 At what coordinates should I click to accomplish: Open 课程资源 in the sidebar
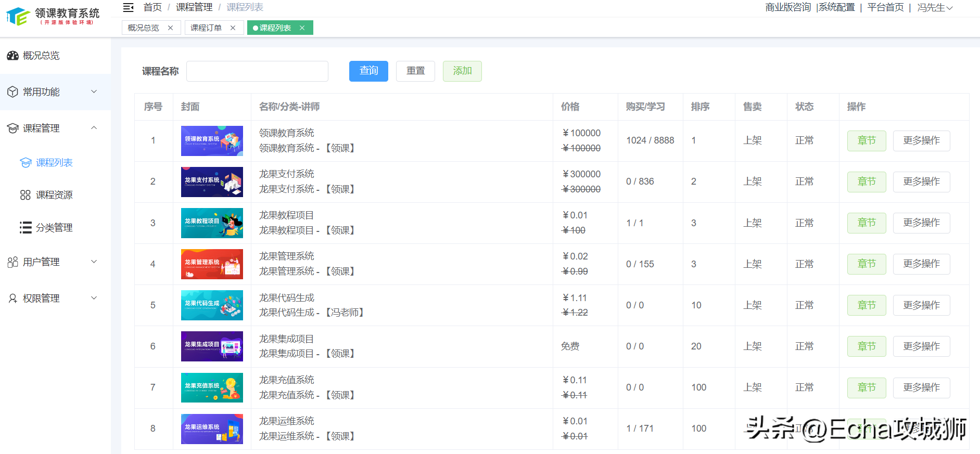55,195
